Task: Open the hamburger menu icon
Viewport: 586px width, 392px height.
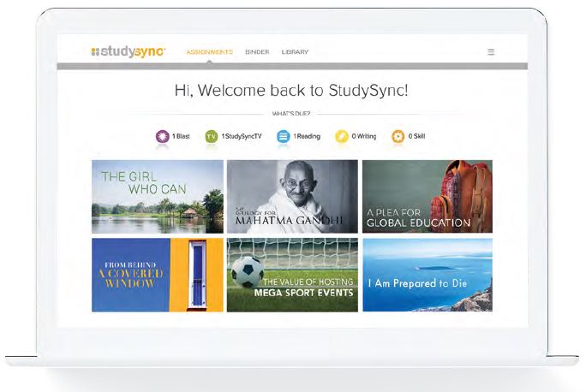Action: 491,52
